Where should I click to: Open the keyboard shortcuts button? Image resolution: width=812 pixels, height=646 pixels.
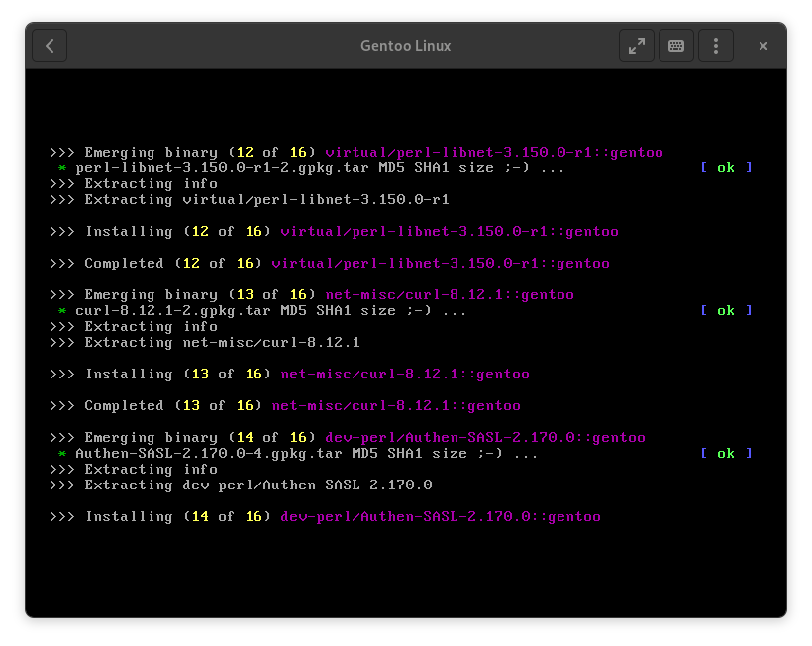(675, 46)
